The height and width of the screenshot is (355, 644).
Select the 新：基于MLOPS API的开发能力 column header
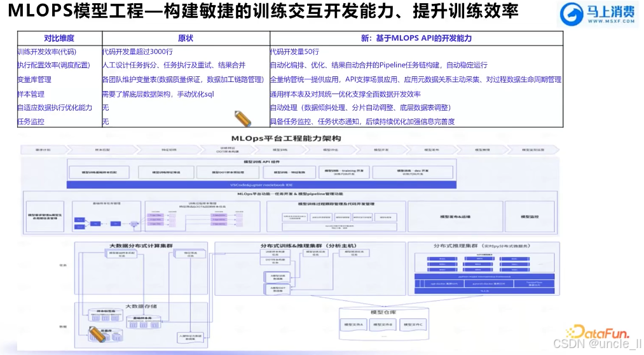tap(416, 38)
